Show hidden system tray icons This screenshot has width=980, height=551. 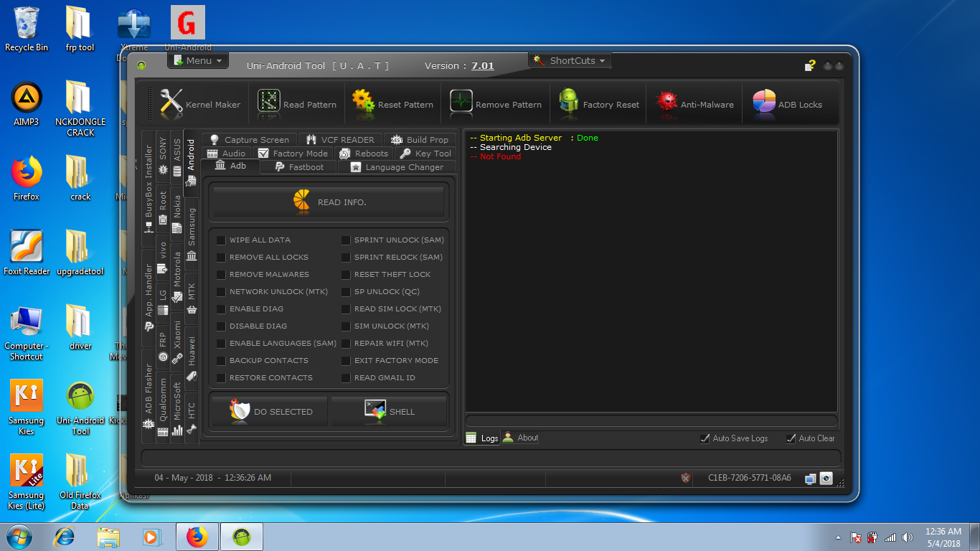[x=838, y=537]
